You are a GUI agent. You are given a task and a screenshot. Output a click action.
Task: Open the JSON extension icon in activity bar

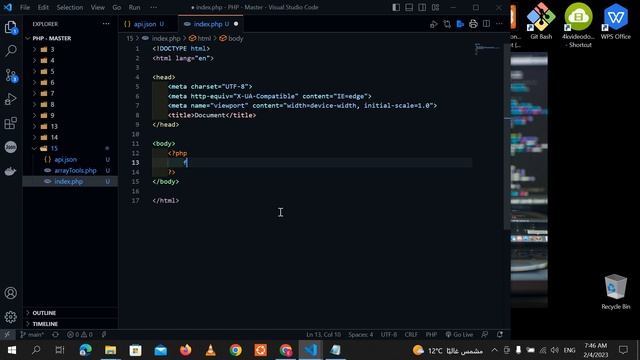(x=11, y=147)
